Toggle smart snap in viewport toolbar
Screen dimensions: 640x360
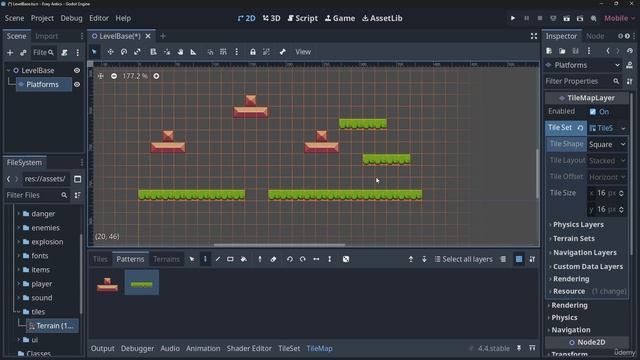point(210,52)
